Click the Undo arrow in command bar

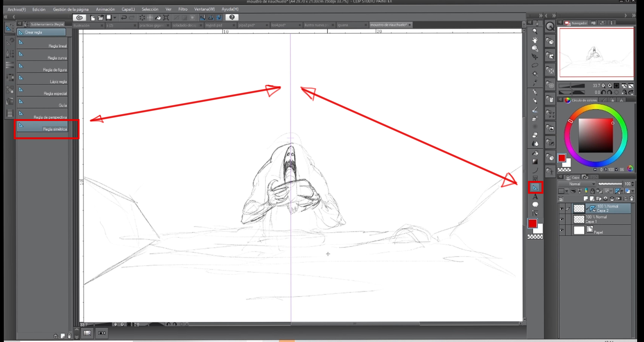pos(123,17)
